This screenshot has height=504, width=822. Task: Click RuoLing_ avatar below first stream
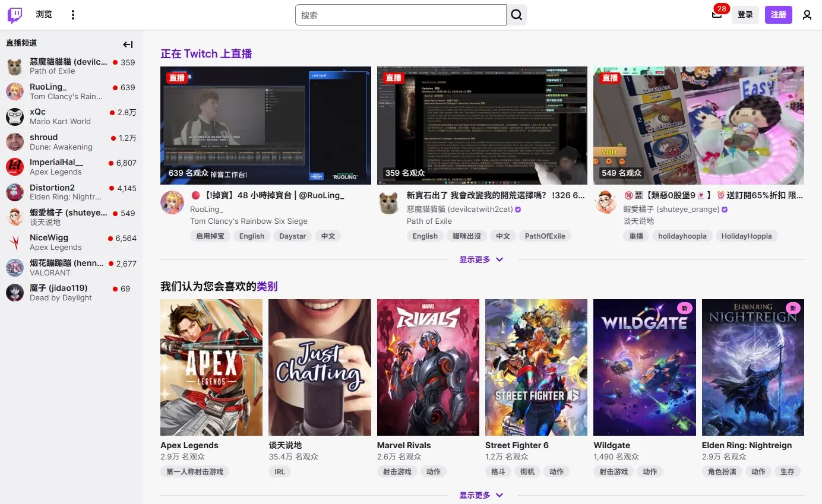[172, 202]
